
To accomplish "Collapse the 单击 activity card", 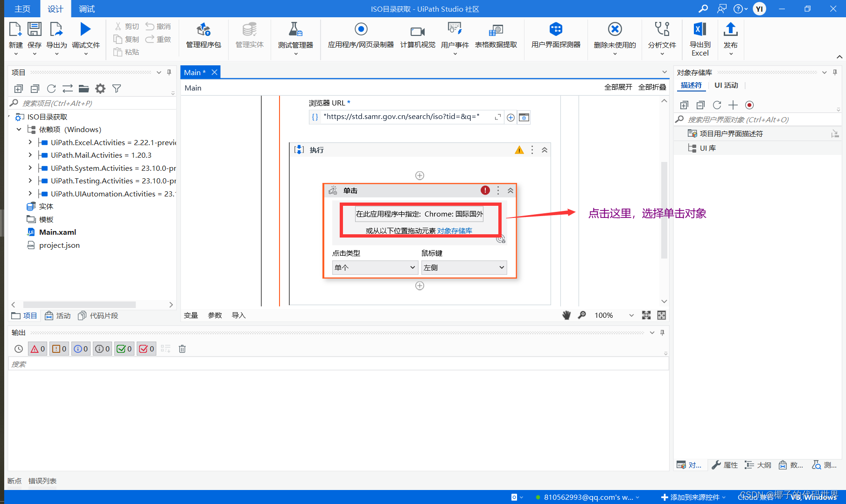I will tap(510, 190).
